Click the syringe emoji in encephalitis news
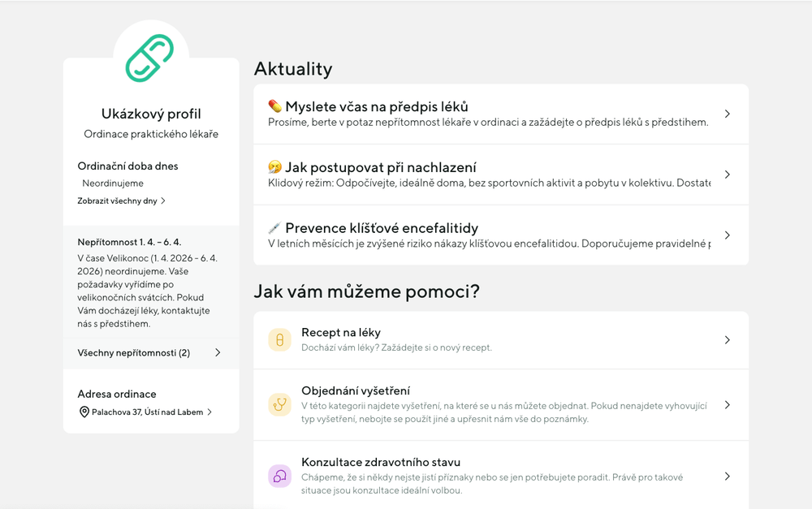Screen dimensions: 812x509 [275, 228]
